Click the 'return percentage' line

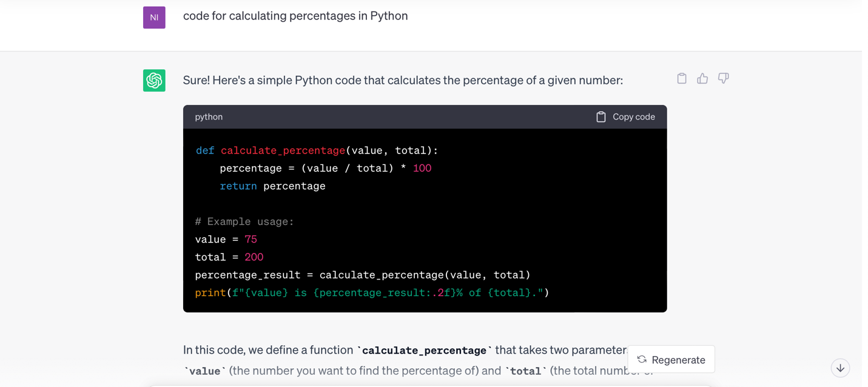click(272, 186)
